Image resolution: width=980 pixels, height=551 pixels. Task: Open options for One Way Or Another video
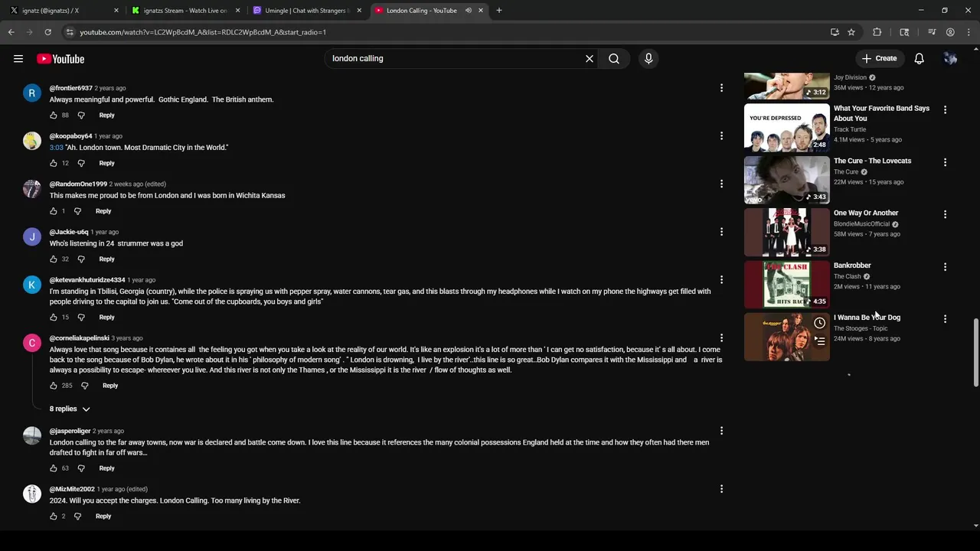point(945,214)
